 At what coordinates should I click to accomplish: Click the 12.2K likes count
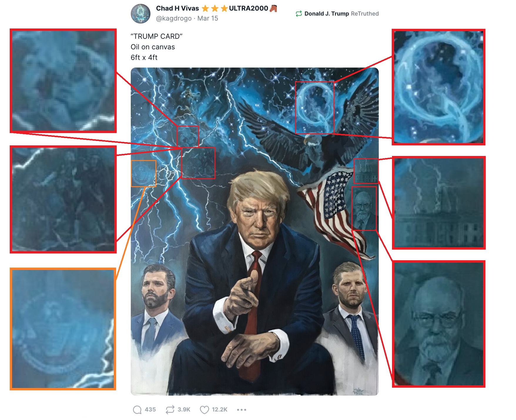220,409
